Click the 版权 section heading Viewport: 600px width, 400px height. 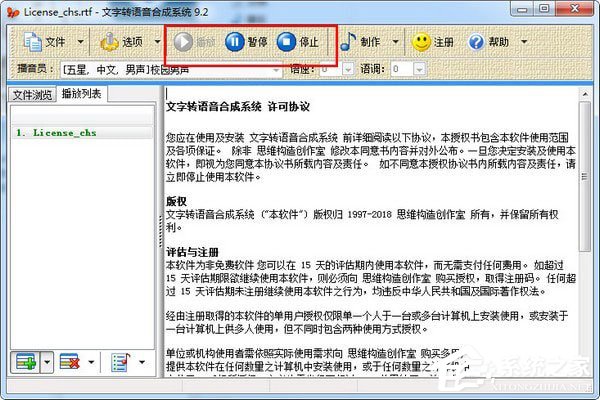(x=176, y=201)
